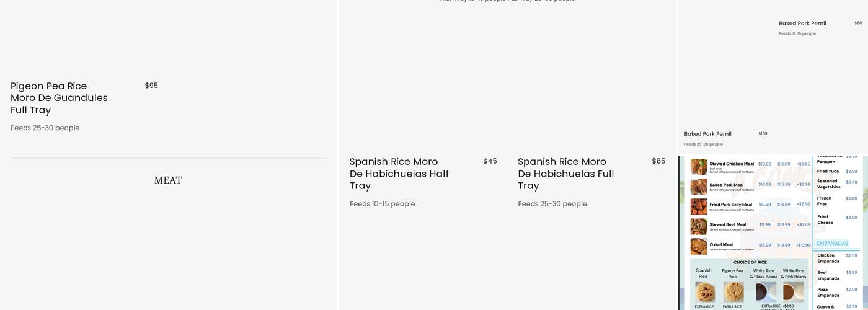This screenshot has height=310, width=868.
Task: Open Pigeon Pea Rice Moro De Guandules item
Action: click(59, 98)
